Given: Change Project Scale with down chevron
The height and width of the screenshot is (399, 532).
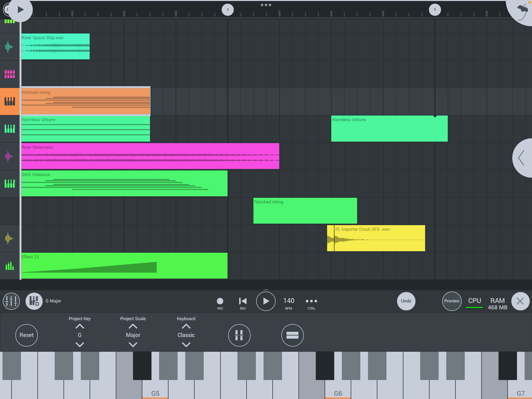Looking at the screenshot, I should coord(133,345).
